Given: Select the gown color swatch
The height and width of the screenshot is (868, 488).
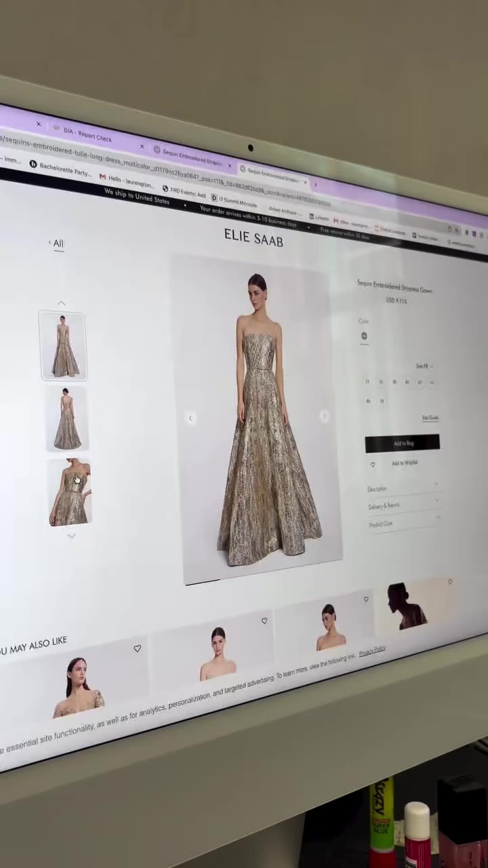Looking at the screenshot, I should tap(364, 336).
